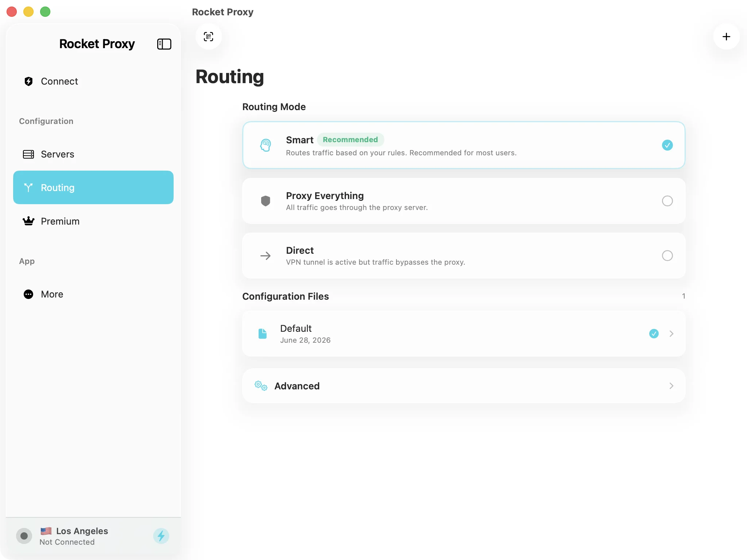This screenshot has height=560, width=747.
Task: Click the Premium crown icon
Action: pyautogui.click(x=28, y=221)
